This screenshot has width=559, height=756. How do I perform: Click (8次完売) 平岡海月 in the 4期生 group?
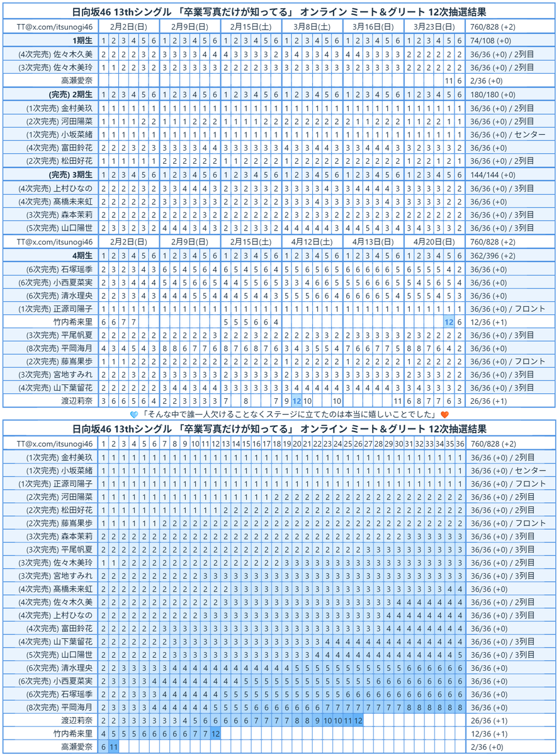[60, 348]
